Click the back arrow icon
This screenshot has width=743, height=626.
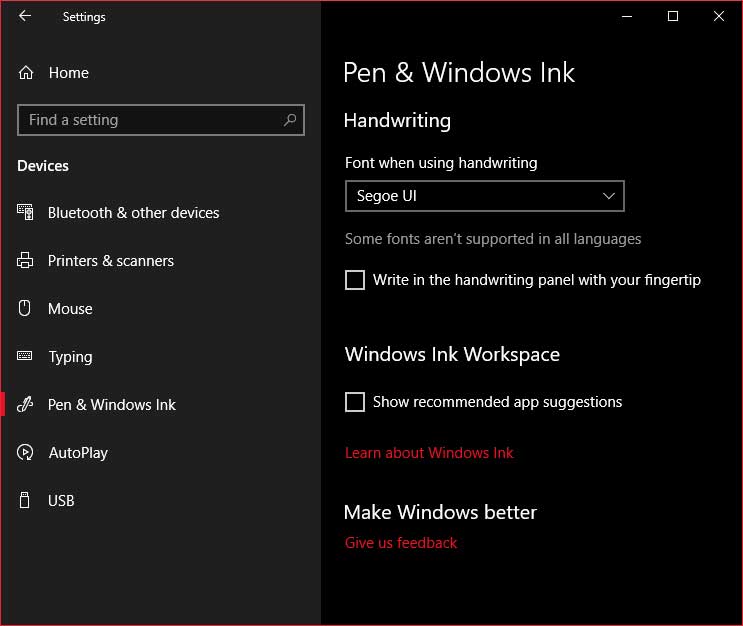pos(25,16)
